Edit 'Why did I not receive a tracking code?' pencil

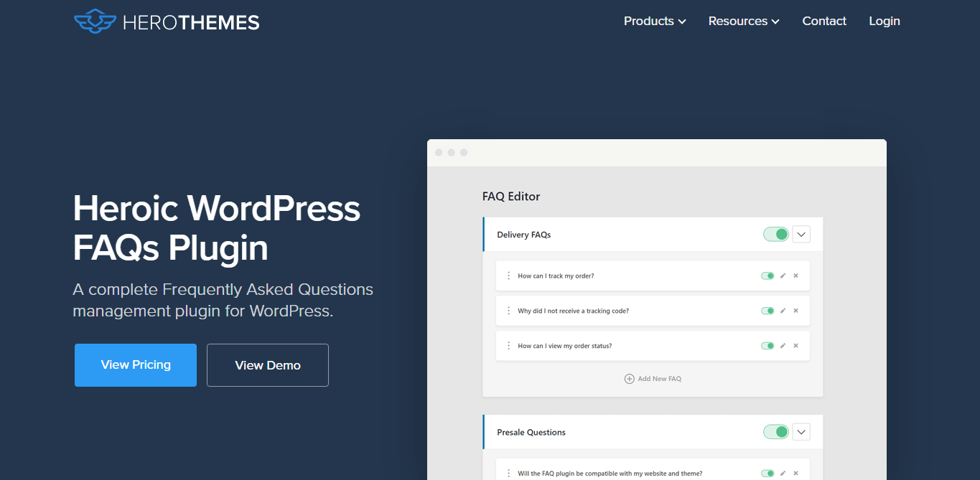click(783, 311)
